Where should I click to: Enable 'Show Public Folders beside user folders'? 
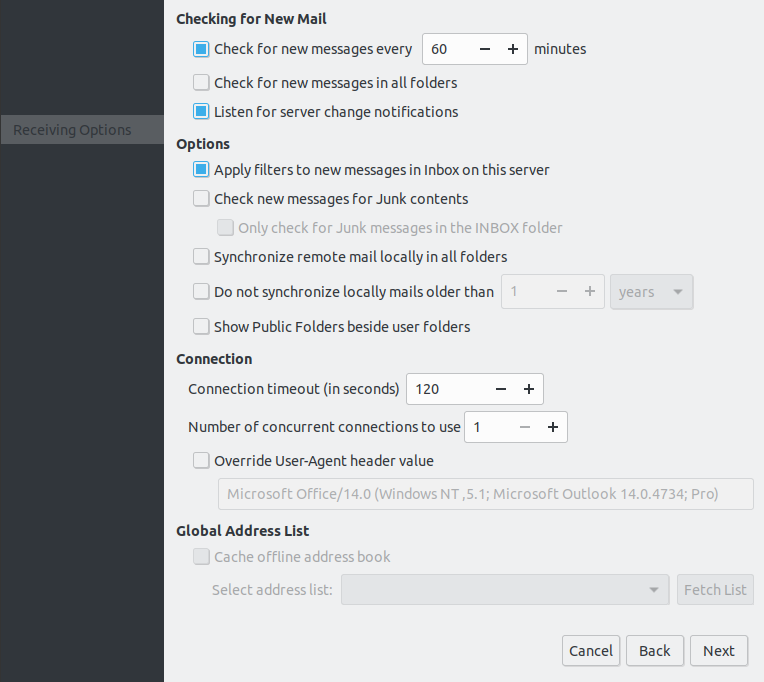coord(202,327)
